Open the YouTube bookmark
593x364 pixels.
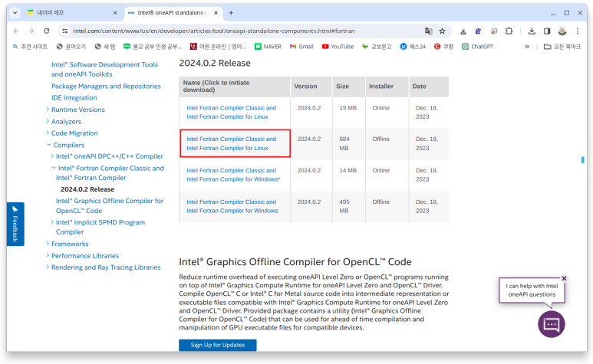coord(338,47)
